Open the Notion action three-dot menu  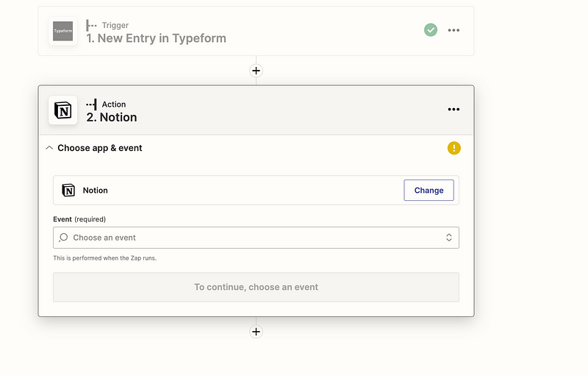[x=453, y=110]
